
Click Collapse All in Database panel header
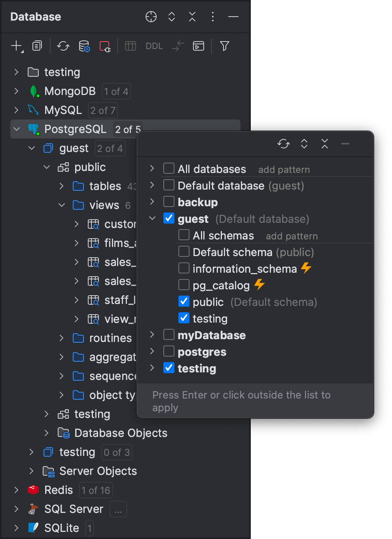192,17
